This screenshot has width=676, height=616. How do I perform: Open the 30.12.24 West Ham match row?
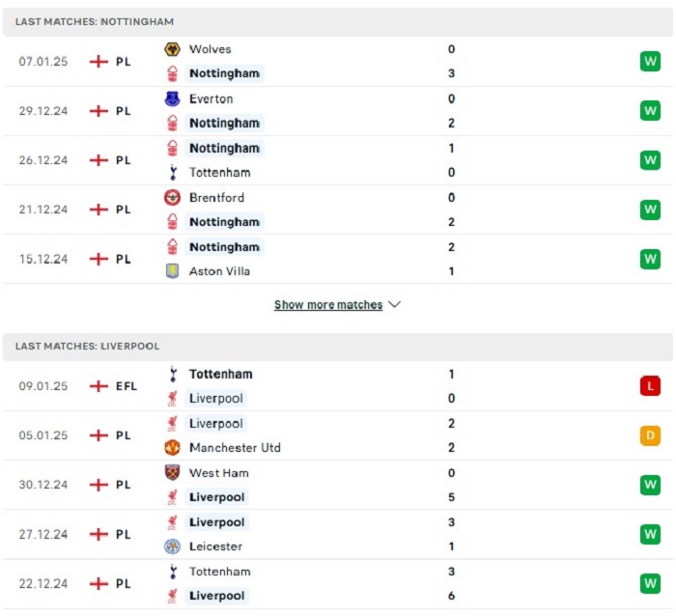(x=338, y=485)
